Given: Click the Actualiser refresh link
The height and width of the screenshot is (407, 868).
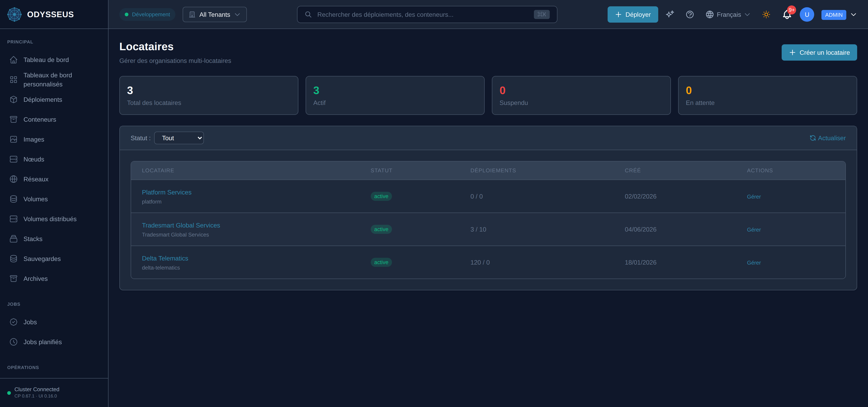Looking at the screenshot, I should coord(828,138).
